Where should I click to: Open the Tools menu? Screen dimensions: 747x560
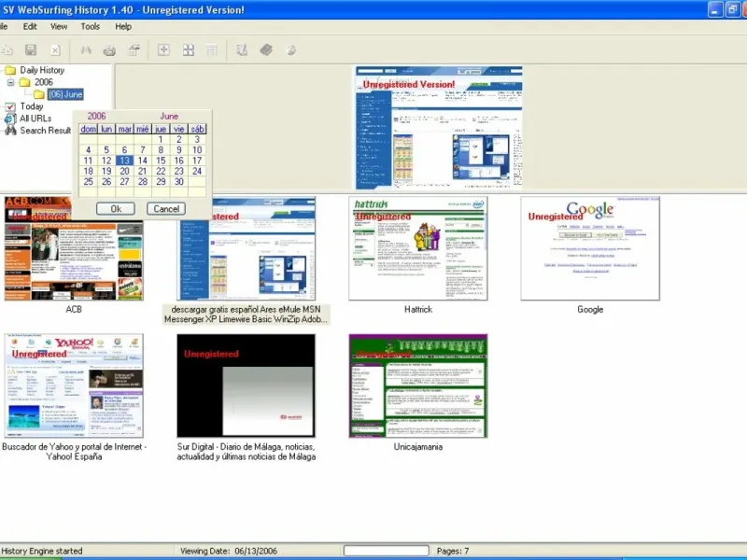click(90, 27)
